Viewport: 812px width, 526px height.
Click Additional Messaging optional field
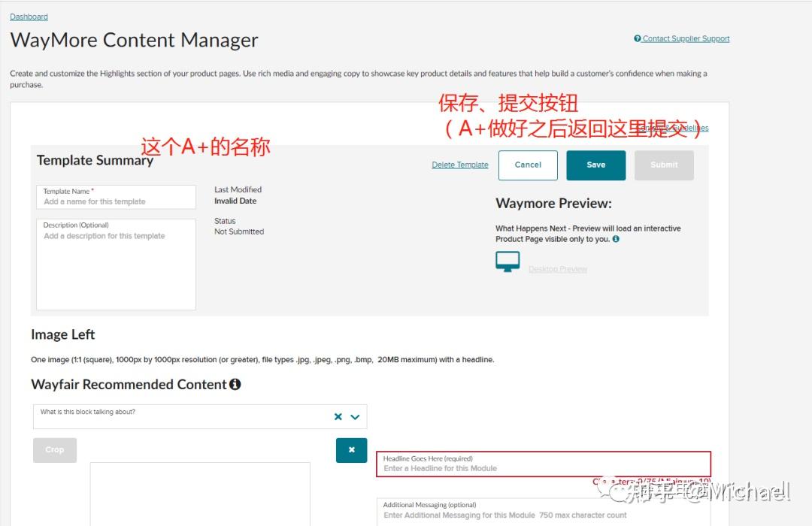point(544,512)
